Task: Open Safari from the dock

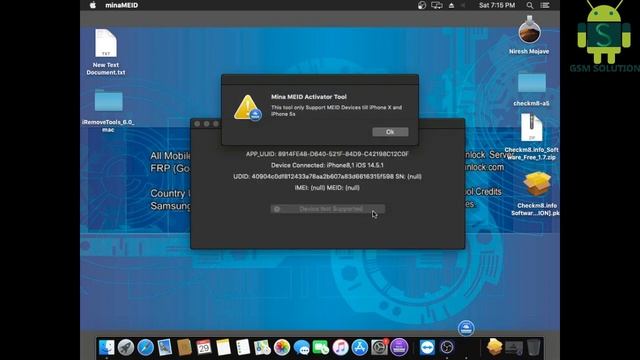Action: [x=145, y=347]
